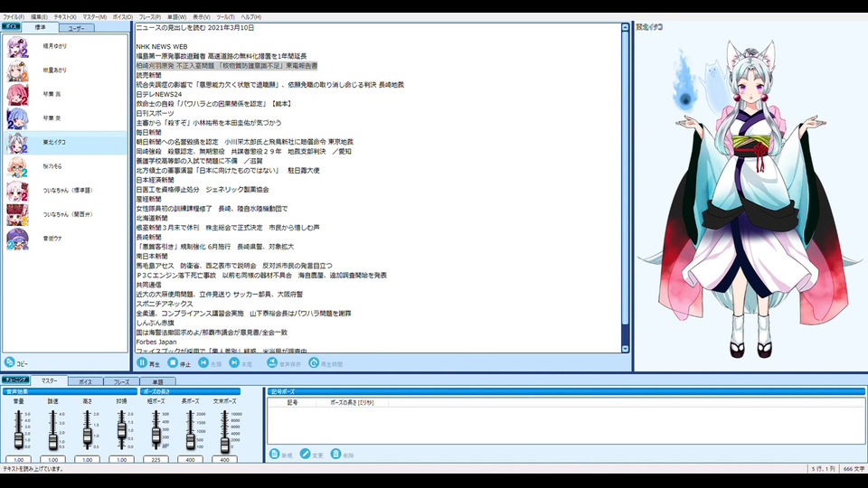Open the 表示(V) menu

click(201, 17)
